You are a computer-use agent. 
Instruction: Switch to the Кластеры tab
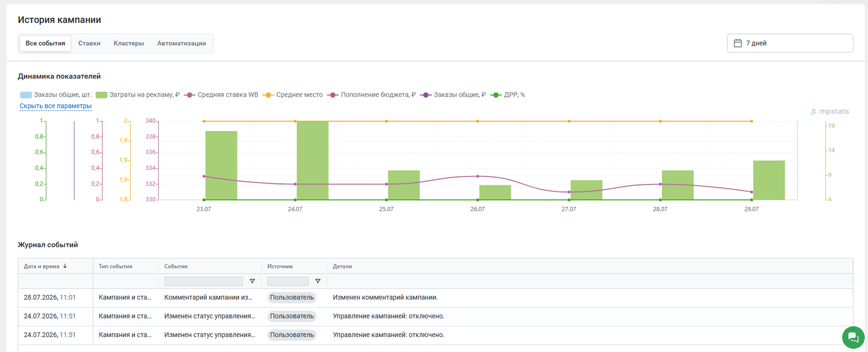point(129,43)
